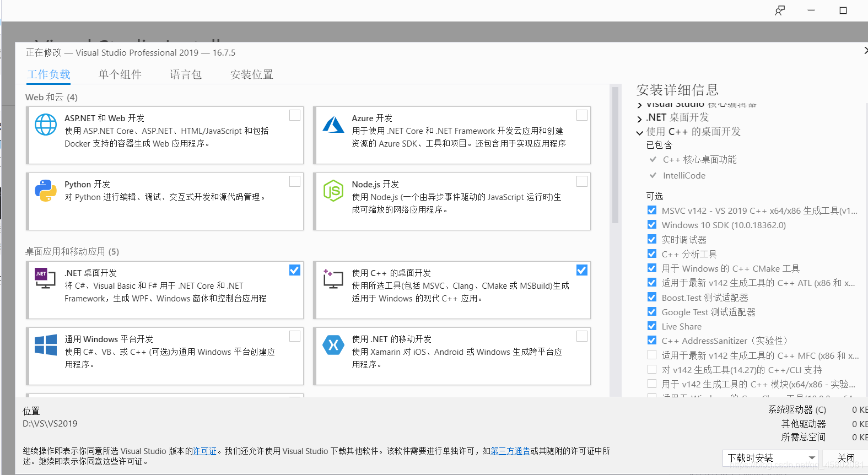This screenshot has width=868, height=475.
Task: Click the 桌面应用和移动应用 (5) section heading
Action: [72, 251]
